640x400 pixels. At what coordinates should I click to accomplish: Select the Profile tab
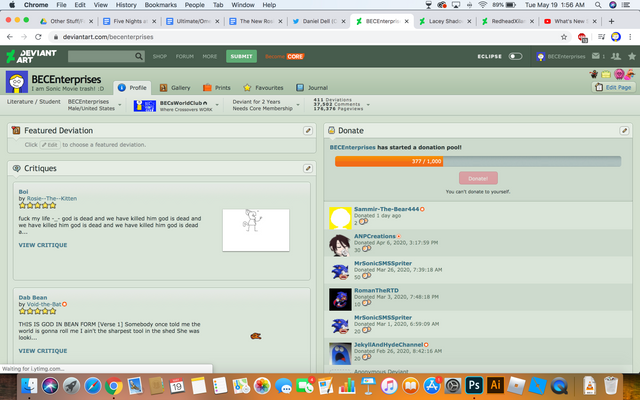(x=132, y=88)
